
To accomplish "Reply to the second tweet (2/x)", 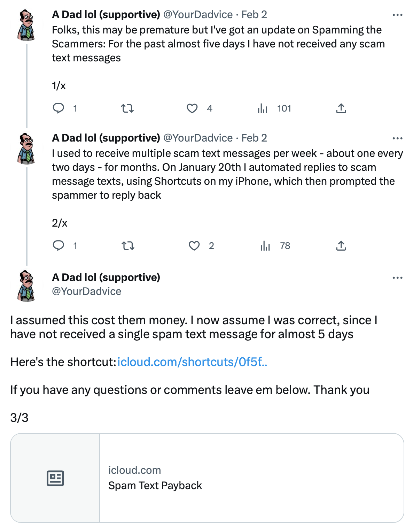I will (x=59, y=246).
